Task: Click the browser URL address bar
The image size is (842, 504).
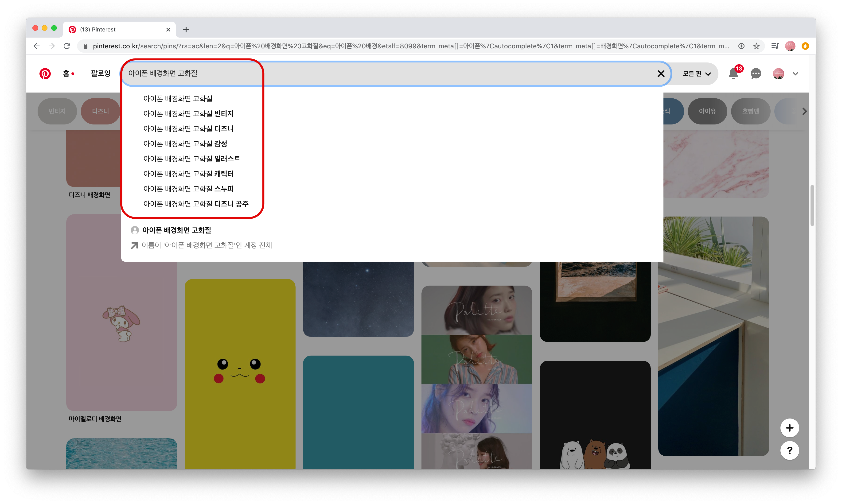Action: [x=411, y=46]
